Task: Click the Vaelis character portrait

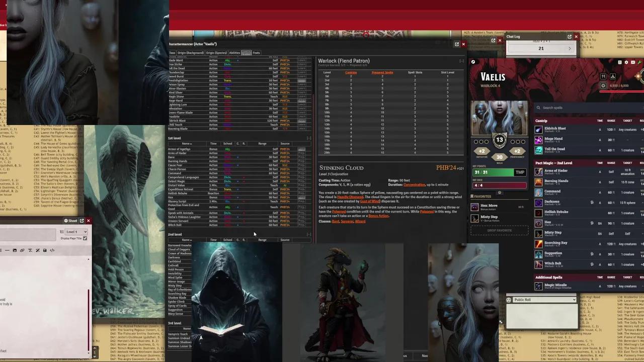Action: (x=499, y=119)
